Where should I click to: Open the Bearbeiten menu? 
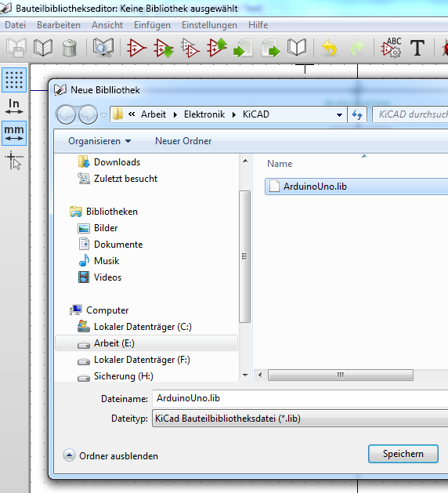[59, 25]
